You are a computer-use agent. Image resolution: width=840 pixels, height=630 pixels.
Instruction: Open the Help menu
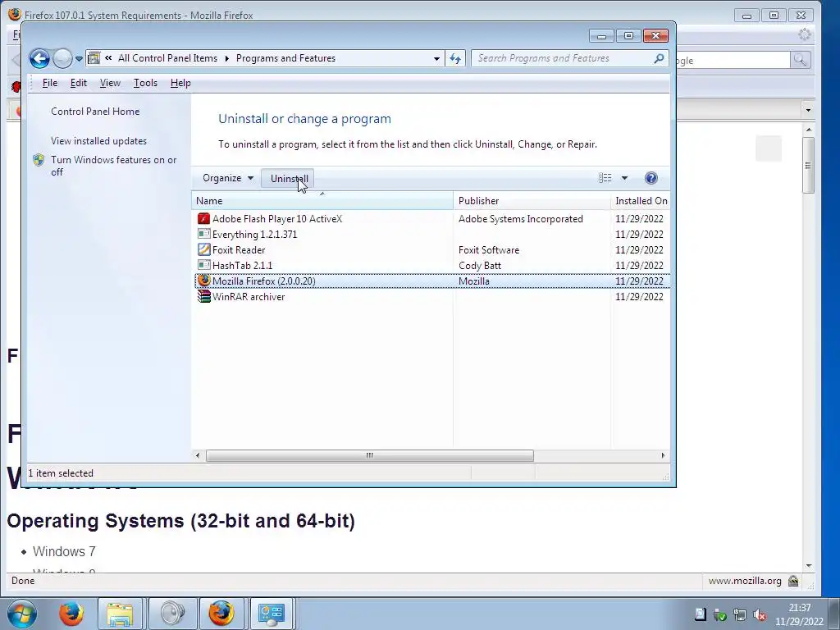(180, 83)
